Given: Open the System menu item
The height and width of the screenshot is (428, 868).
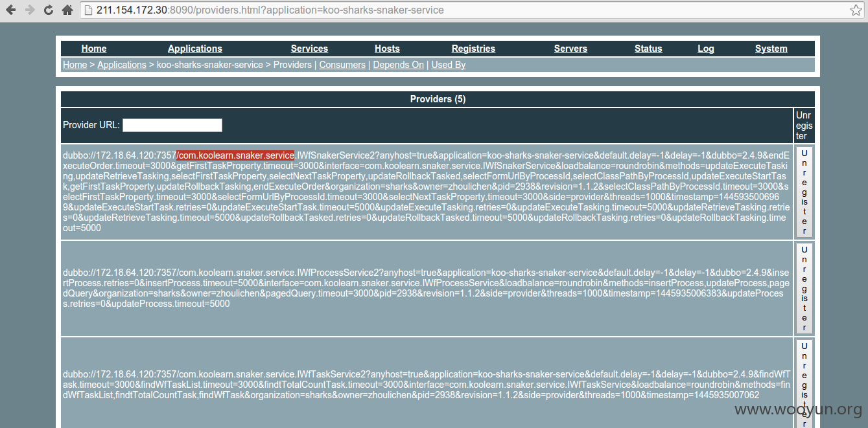Looking at the screenshot, I should click(771, 49).
